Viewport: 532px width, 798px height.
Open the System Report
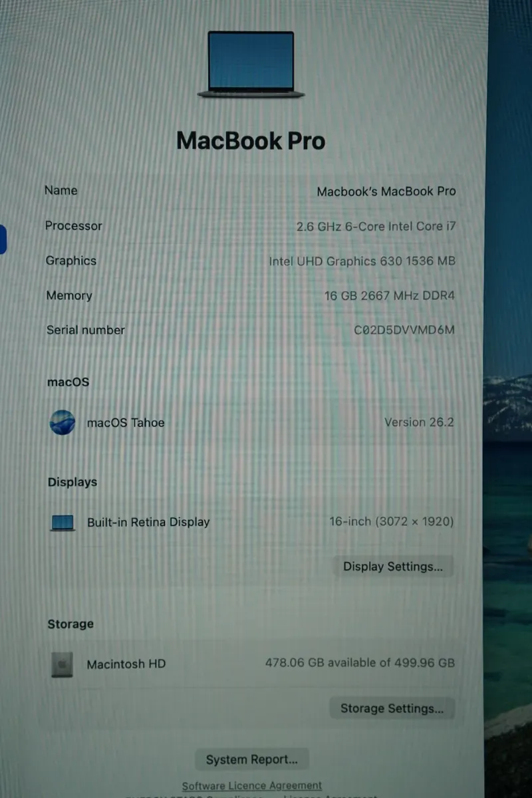[x=252, y=759]
